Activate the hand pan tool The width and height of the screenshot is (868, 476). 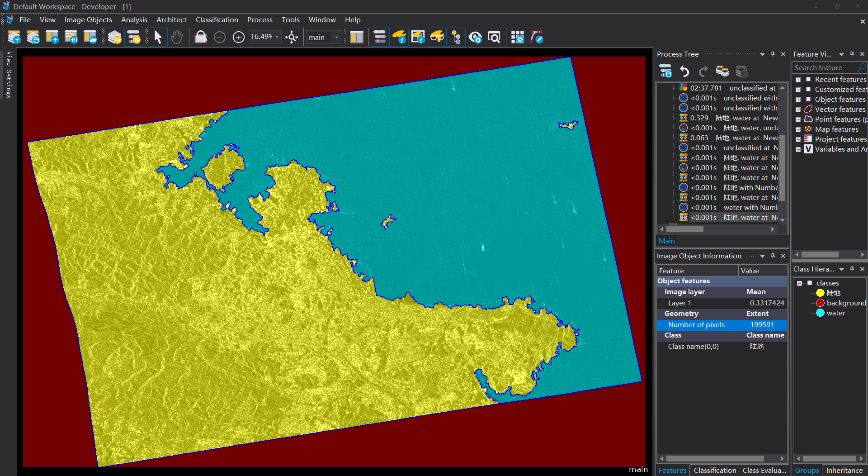click(x=177, y=37)
